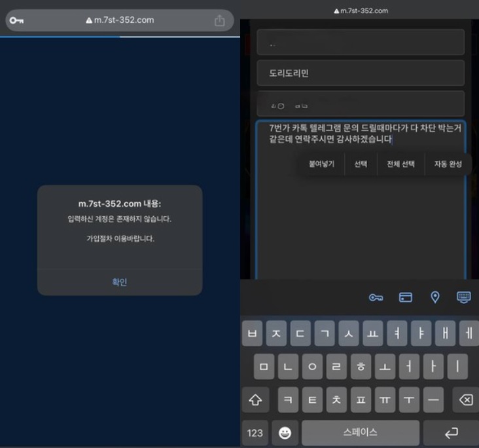Confirm the alert with 확인
Screen dimensions: 479x448
coord(120,282)
